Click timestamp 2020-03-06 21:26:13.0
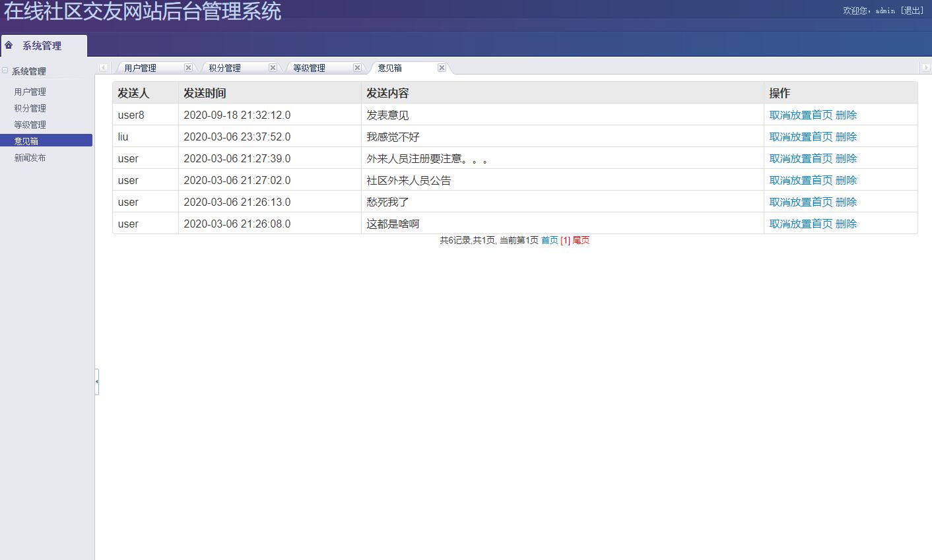This screenshot has width=932, height=560. (237, 202)
